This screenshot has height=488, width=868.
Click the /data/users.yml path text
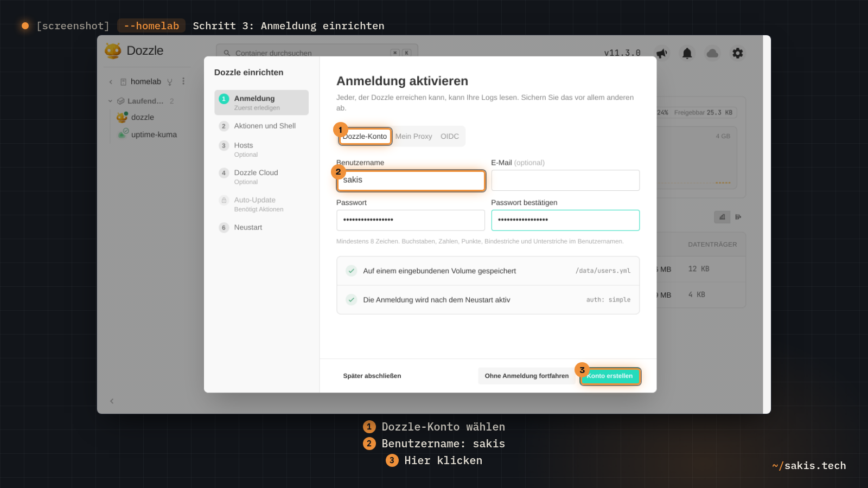click(603, 271)
